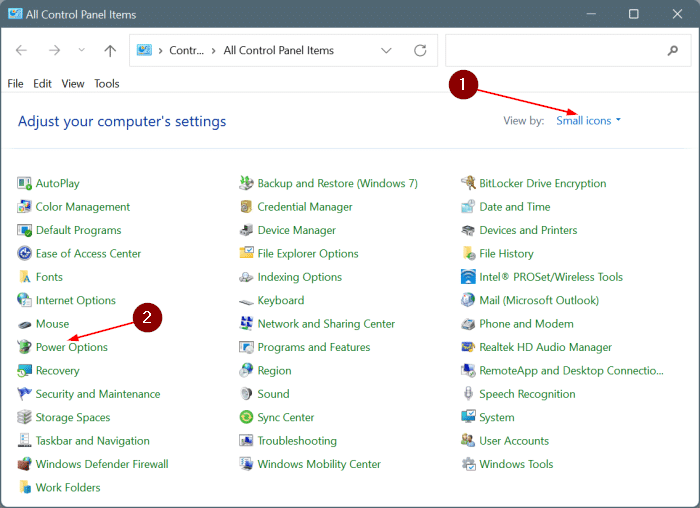The image size is (700, 508).
Task: Click the Storage Spaces icon
Action: (x=24, y=417)
